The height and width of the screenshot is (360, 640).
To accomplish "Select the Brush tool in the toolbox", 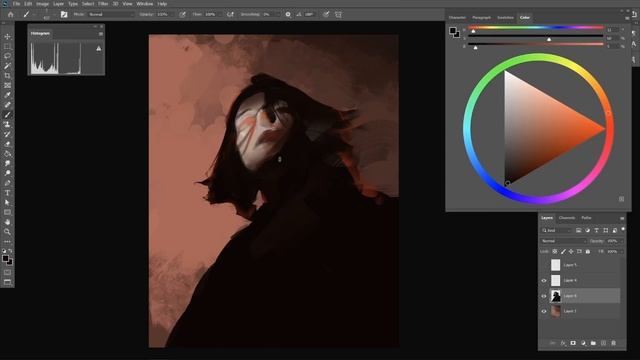I will (7, 115).
